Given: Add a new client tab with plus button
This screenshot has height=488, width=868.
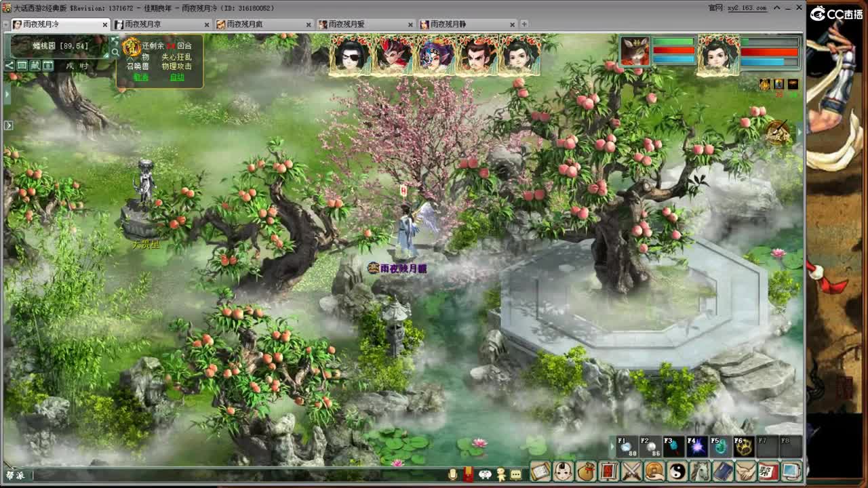Looking at the screenshot, I should click(524, 24).
